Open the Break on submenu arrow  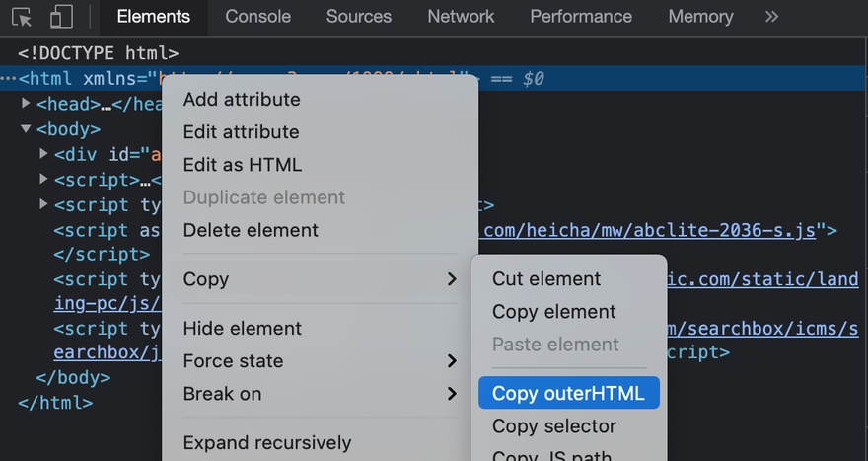click(452, 393)
